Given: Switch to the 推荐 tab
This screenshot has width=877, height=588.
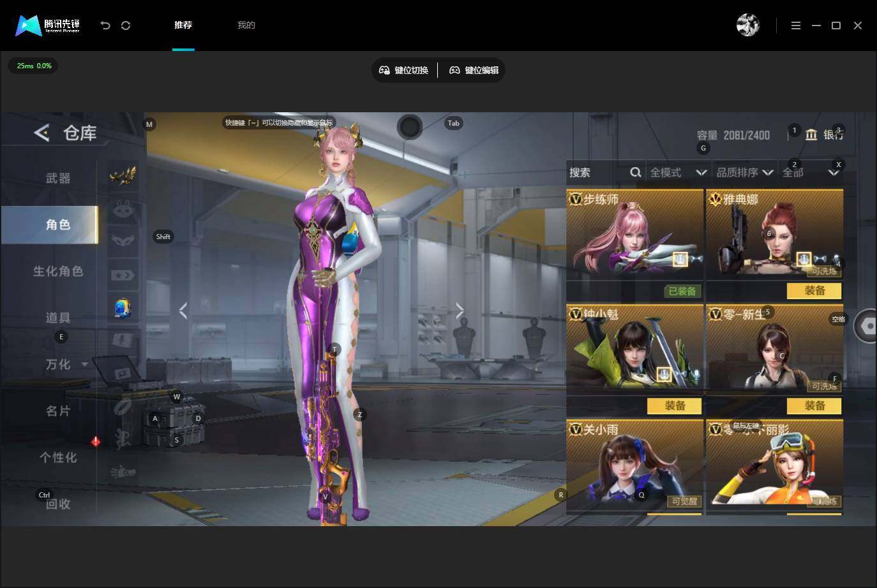Looking at the screenshot, I should tap(183, 25).
